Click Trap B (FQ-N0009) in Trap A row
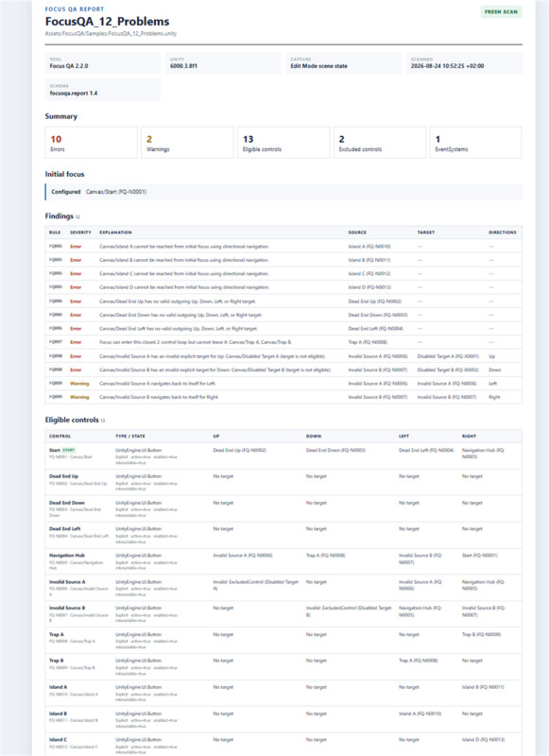 tap(481, 634)
